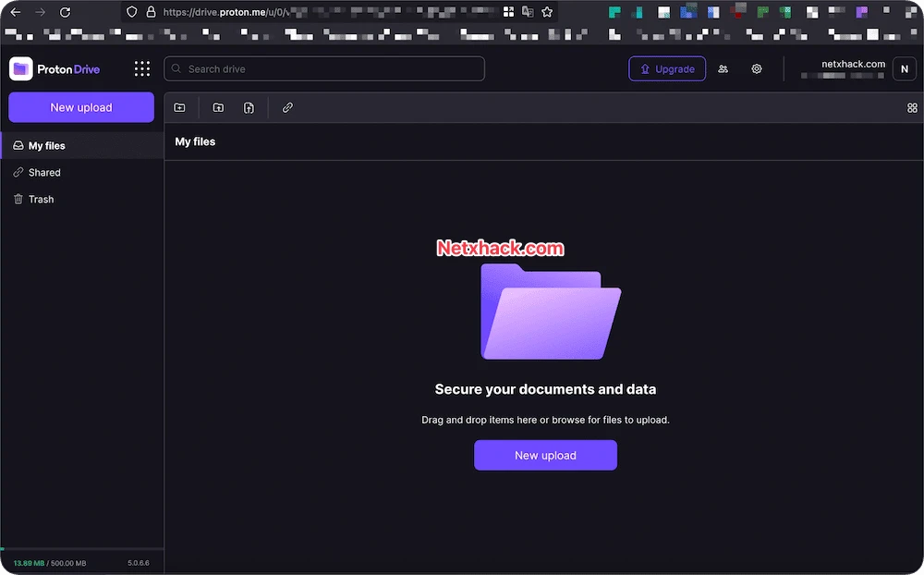Focus the Search drive field
Screen dimensions: 924x575
(324, 69)
